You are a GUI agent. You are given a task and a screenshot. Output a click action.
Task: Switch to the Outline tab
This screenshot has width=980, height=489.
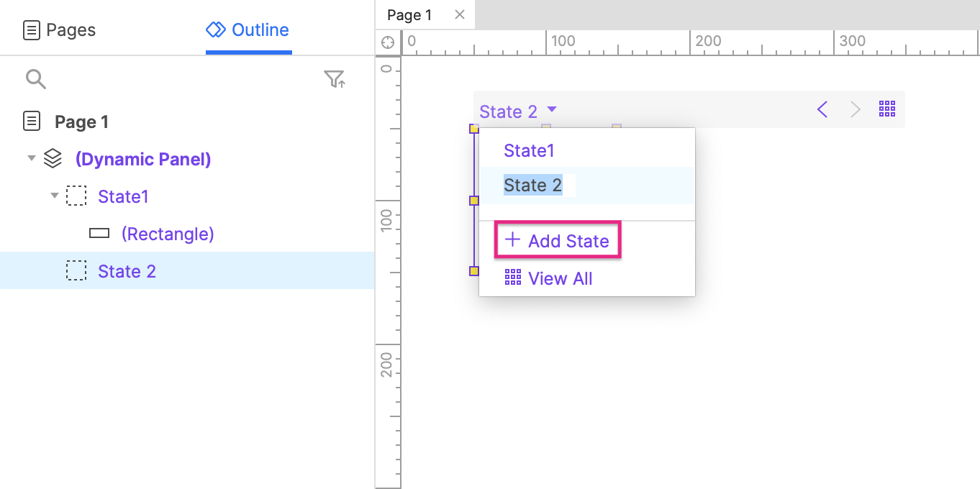click(248, 30)
